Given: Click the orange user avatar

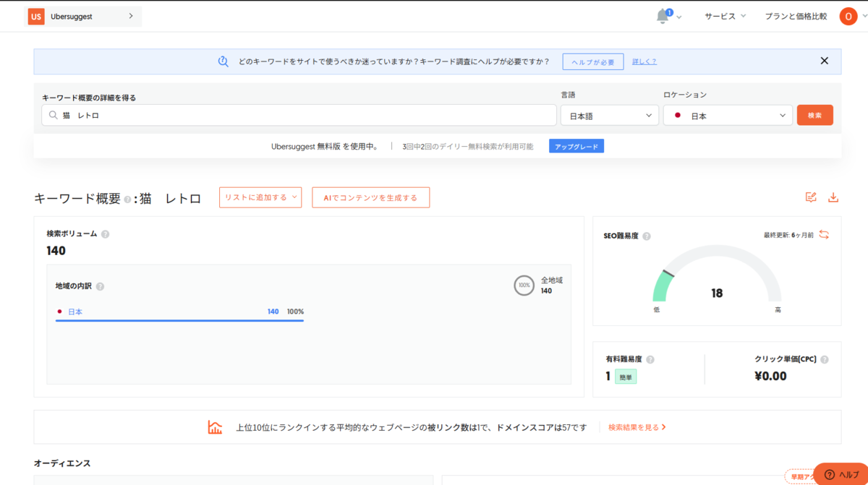Looking at the screenshot, I should click(x=848, y=16).
